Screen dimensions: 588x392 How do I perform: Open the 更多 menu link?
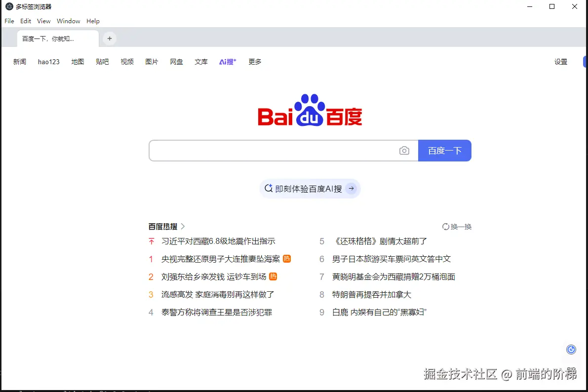coord(255,62)
